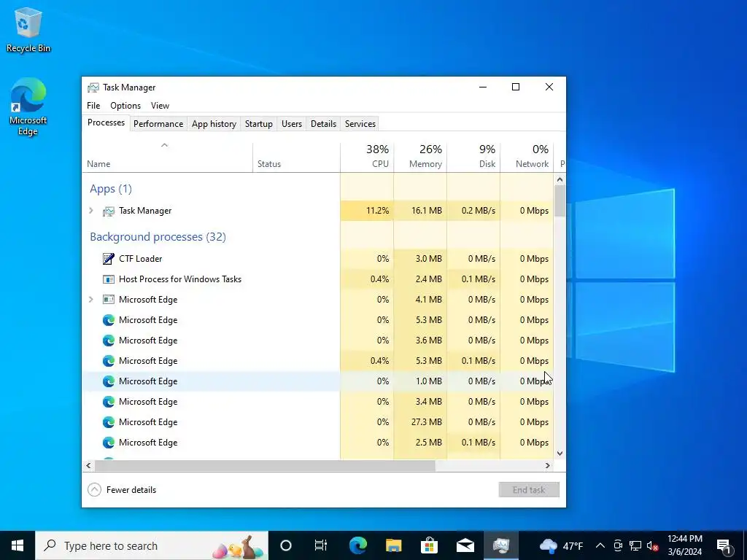Open the Mail app from the taskbar
The image size is (747, 560).
[x=465, y=545]
